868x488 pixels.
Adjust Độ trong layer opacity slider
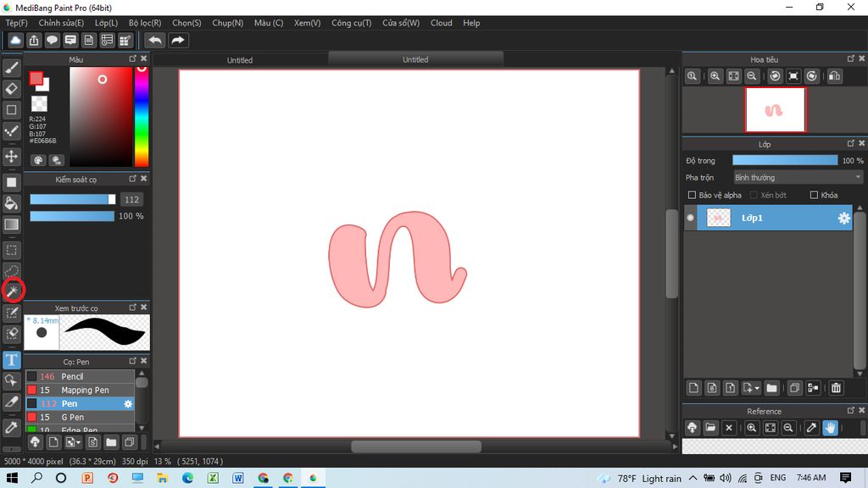tap(785, 160)
